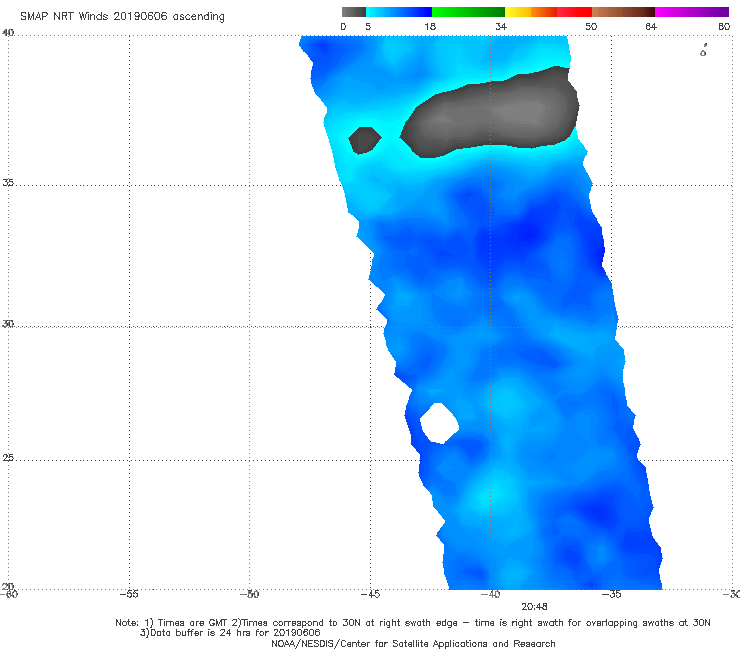Viewport: 740px width, 650px height.
Task: Click the longitude label '-50'
Action: 249,594
